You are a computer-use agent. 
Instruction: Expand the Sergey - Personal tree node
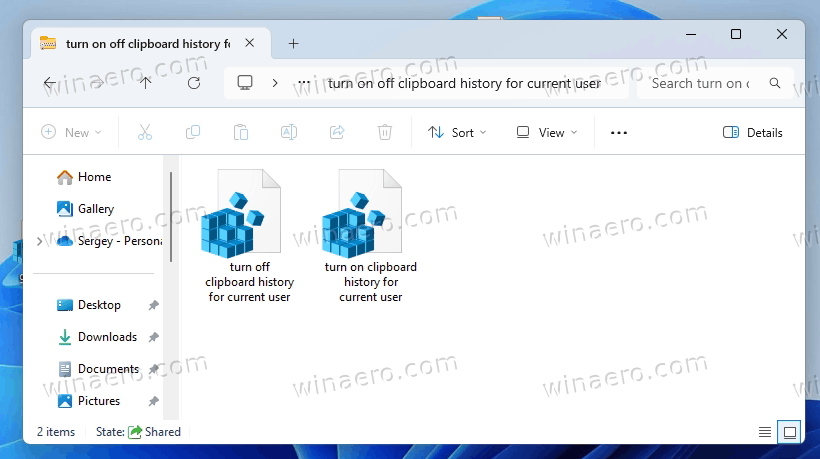(x=39, y=242)
